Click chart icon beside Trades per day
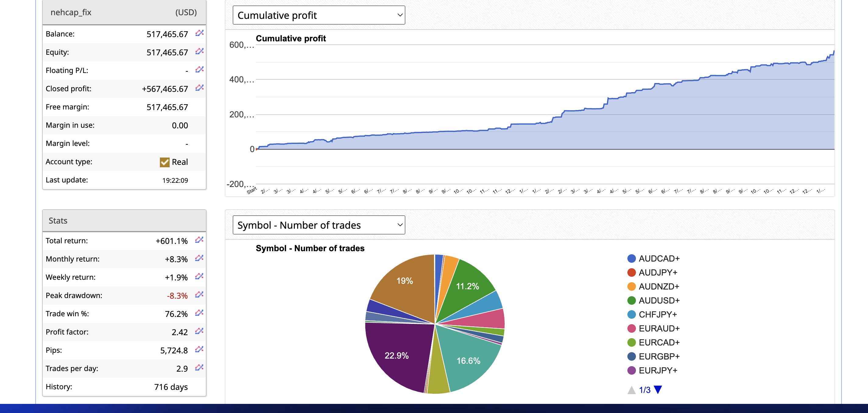The width and height of the screenshot is (868, 413). pos(199,368)
